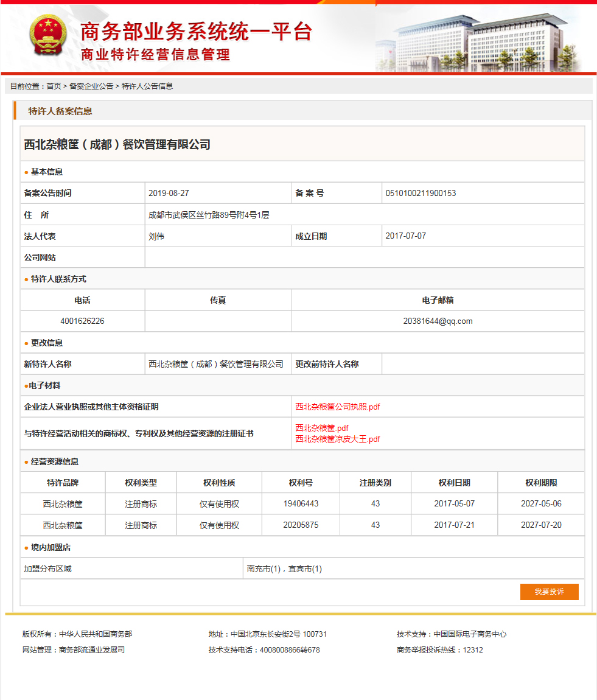Click the 权利类型 column header
This screenshot has height=700, width=597.
[141, 483]
